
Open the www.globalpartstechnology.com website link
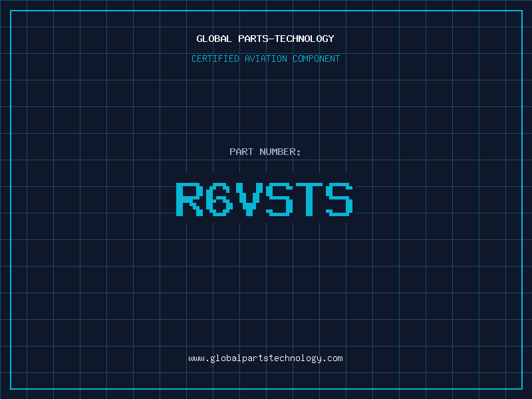click(x=265, y=358)
